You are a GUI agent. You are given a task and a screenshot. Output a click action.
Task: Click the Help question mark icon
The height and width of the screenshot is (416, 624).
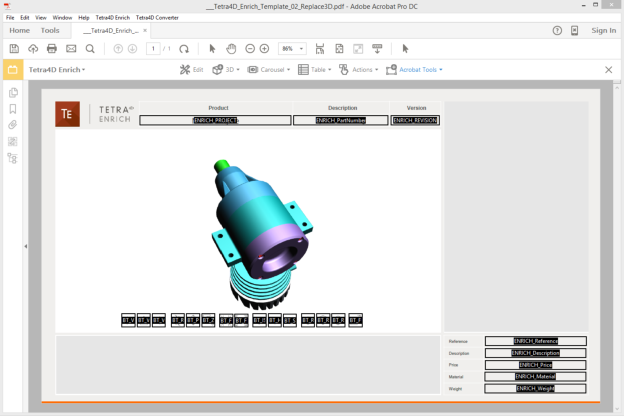click(x=557, y=31)
